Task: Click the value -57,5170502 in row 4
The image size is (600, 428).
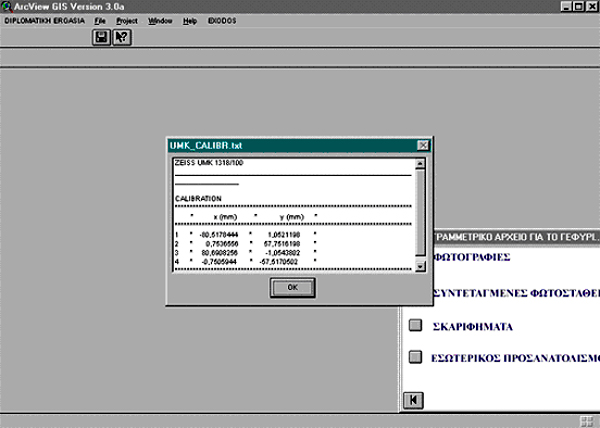Action: pos(279,262)
